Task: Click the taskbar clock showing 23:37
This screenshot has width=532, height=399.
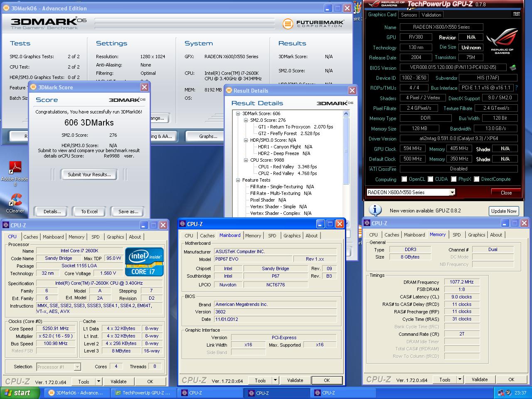Action: pyautogui.click(x=520, y=393)
